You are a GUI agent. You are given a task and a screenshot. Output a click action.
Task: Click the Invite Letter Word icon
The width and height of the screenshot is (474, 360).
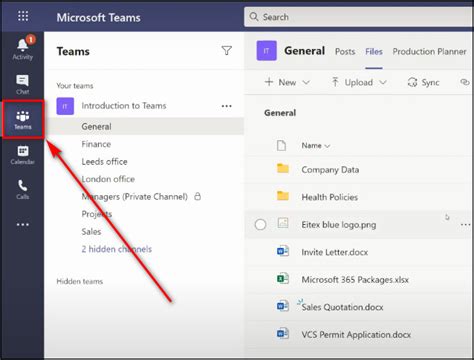tap(283, 251)
